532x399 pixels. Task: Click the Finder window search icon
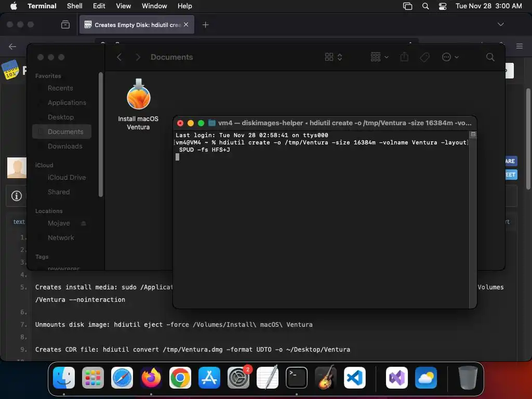click(490, 57)
